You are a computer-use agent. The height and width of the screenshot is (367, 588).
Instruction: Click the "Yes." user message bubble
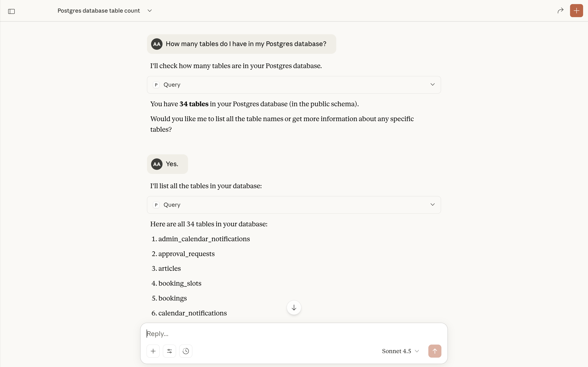tap(172, 164)
